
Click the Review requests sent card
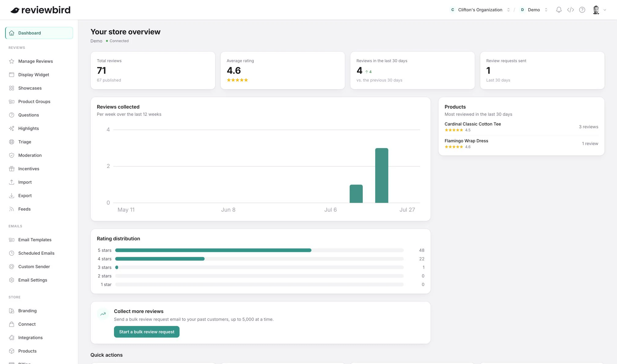(x=542, y=70)
